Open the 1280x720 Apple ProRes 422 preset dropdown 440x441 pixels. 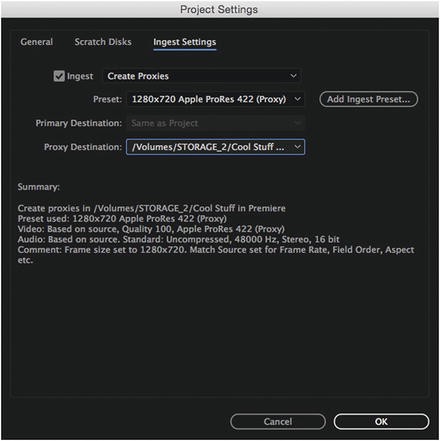(x=215, y=99)
